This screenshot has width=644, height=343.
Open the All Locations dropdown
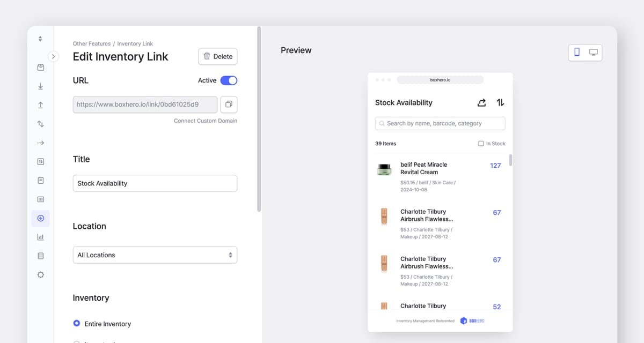pyautogui.click(x=155, y=255)
